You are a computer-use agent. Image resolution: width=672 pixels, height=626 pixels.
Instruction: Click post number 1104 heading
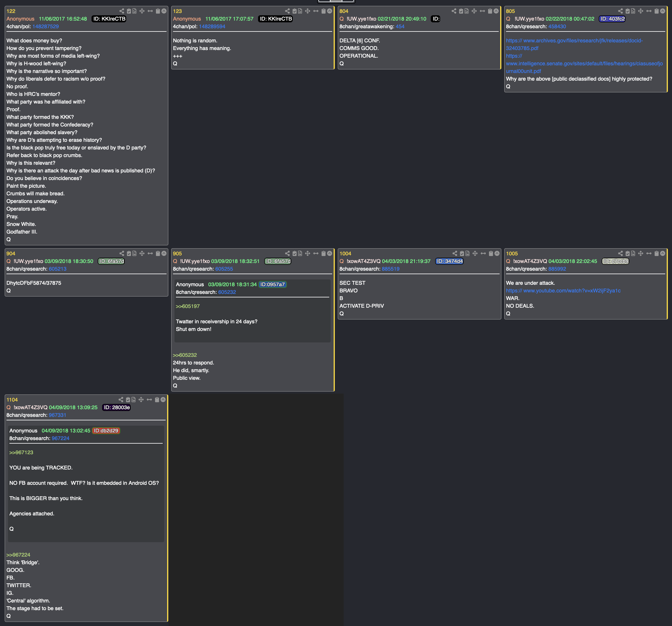click(12, 399)
